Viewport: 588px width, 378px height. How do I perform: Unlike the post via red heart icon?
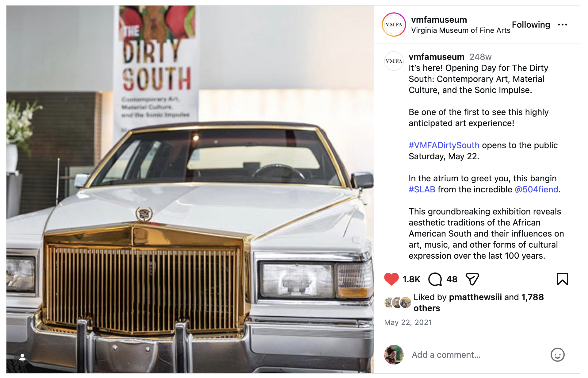pyautogui.click(x=391, y=279)
